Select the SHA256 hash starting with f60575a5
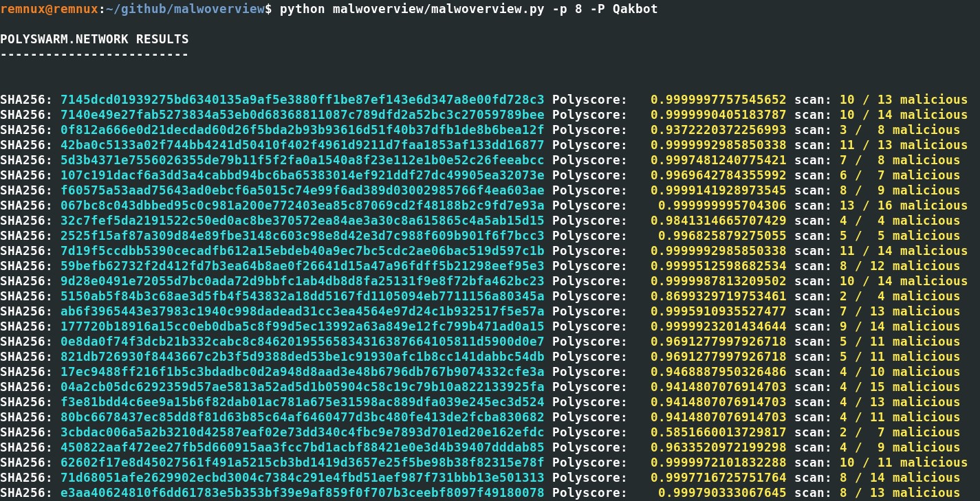 point(302,190)
